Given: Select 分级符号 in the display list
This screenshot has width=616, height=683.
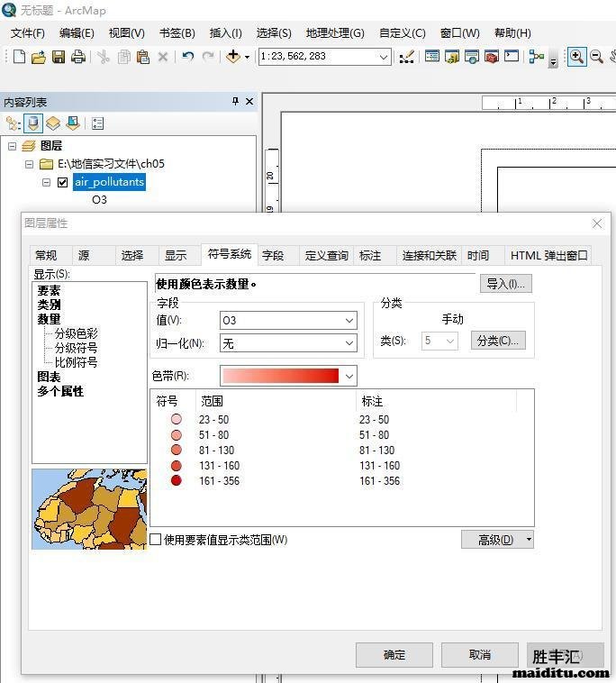Looking at the screenshot, I should pyautogui.click(x=77, y=348).
